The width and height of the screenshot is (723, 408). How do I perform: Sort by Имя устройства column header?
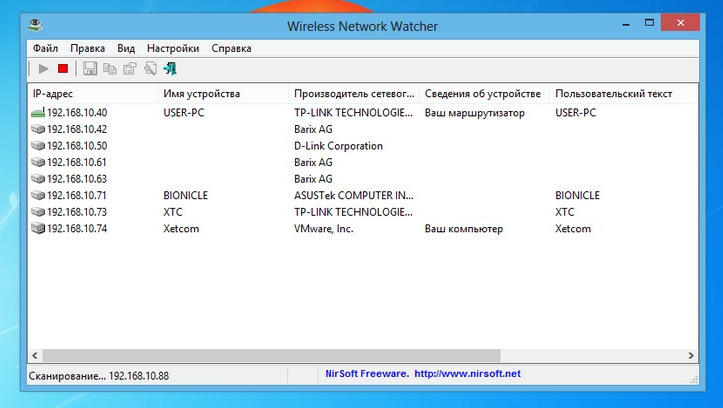coord(223,94)
